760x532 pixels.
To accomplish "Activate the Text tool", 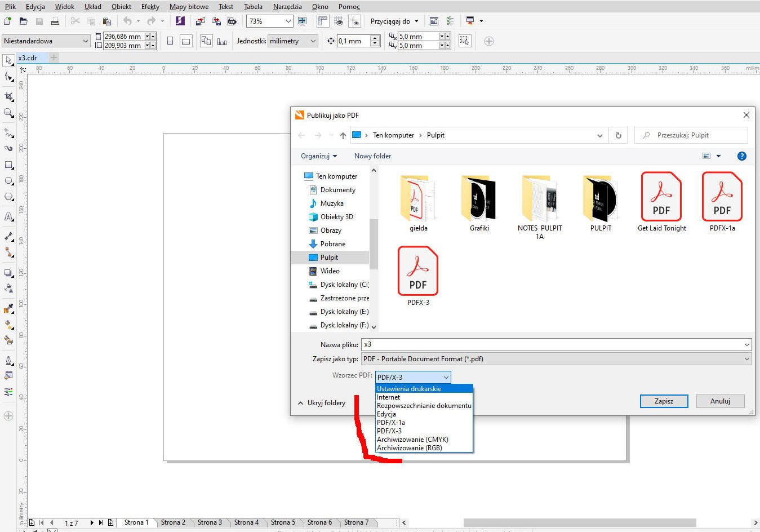I will 8,217.
